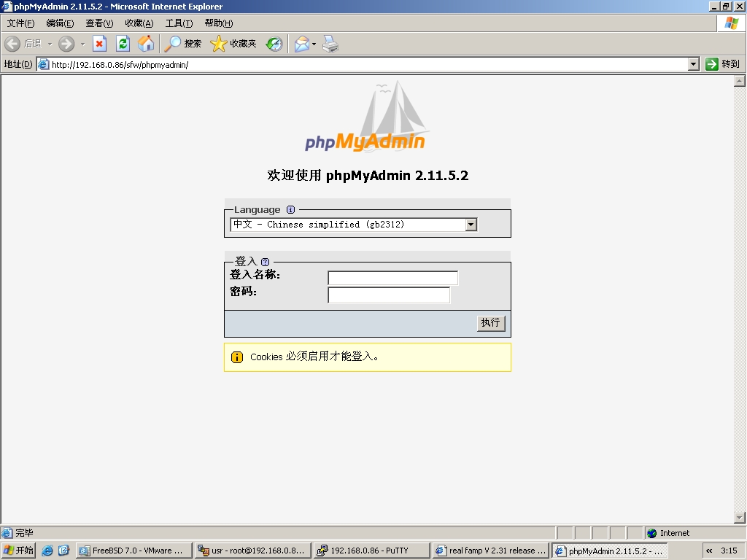Switch to real famp V 2.31 release window
747x560 pixels.
(x=491, y=551)
